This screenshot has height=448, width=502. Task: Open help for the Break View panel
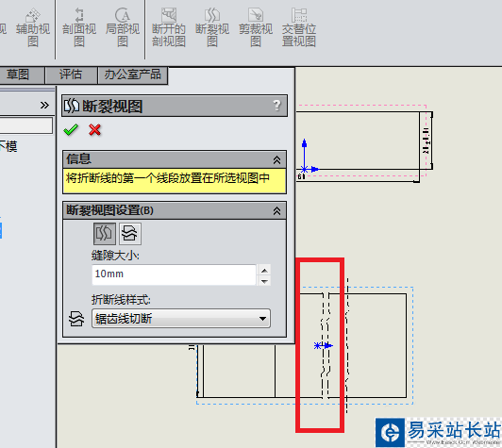point(276,105)
